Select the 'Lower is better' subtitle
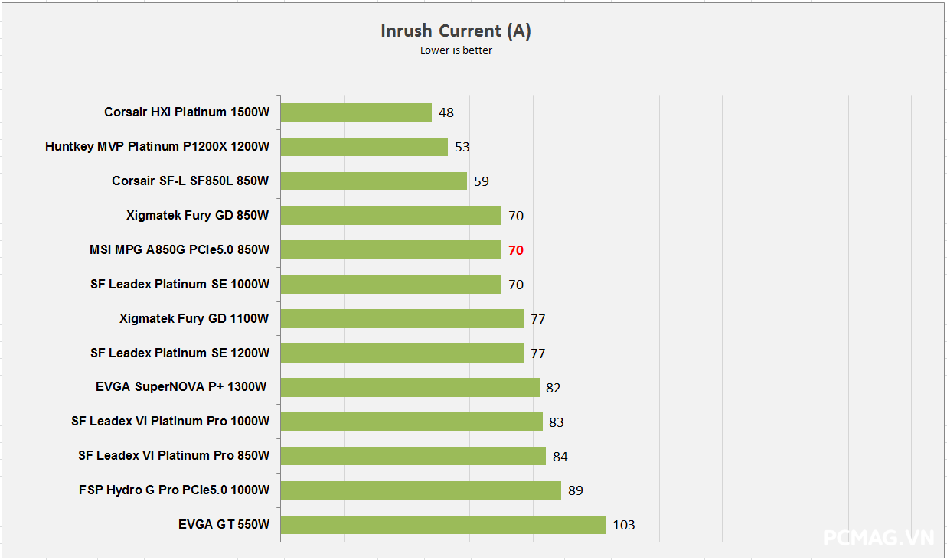 tap(456, 50)
